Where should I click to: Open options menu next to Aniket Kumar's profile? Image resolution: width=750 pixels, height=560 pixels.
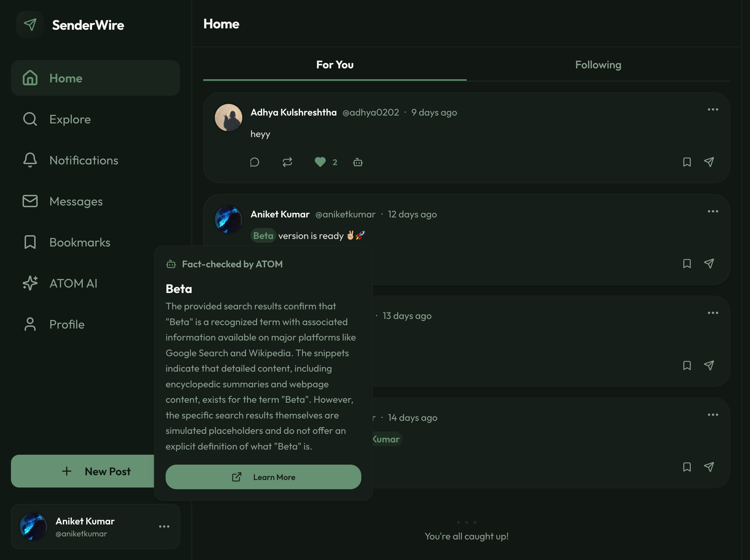coord(165,526)
